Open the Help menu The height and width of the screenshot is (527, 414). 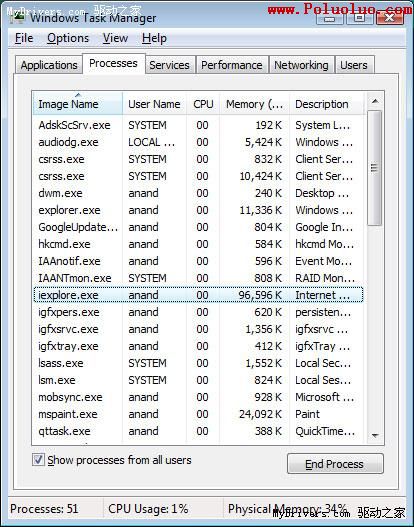coord(154,38)
